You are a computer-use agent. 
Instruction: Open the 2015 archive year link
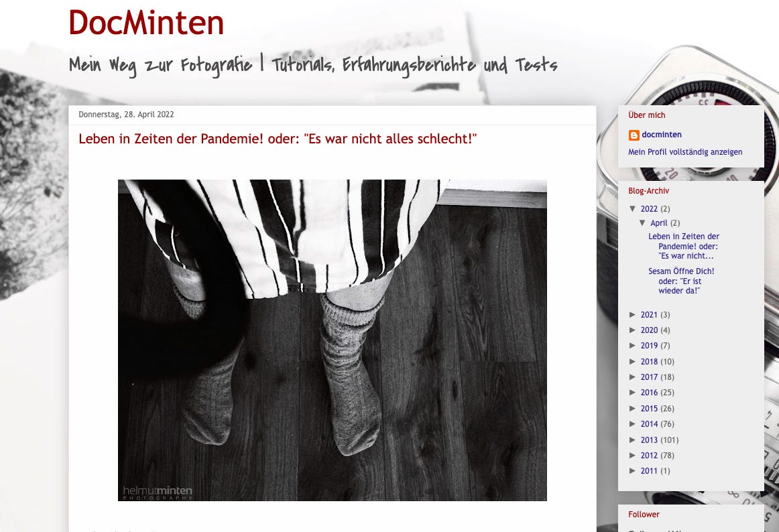(649, 408)
